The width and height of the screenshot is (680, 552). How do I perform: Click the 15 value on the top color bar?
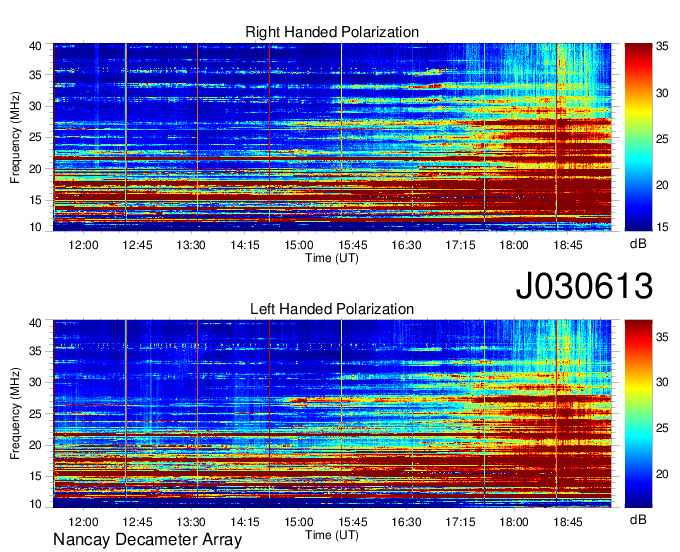point(662,227)
